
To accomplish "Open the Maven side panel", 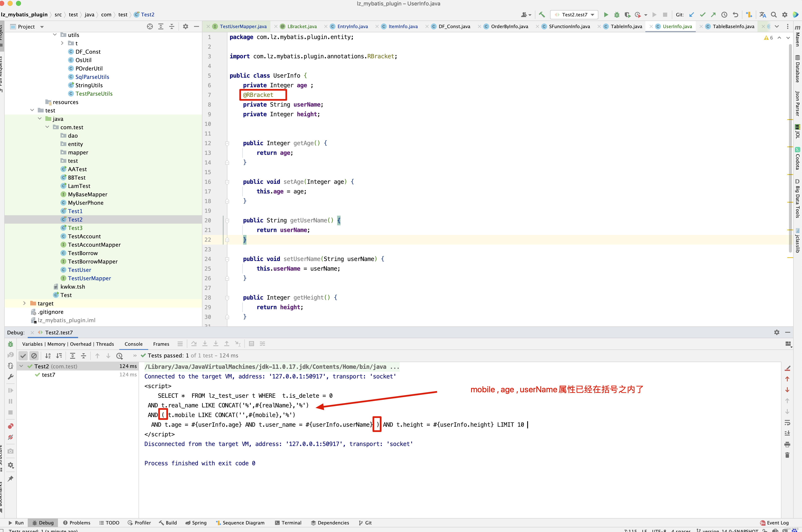I will [x=798, y=36].
